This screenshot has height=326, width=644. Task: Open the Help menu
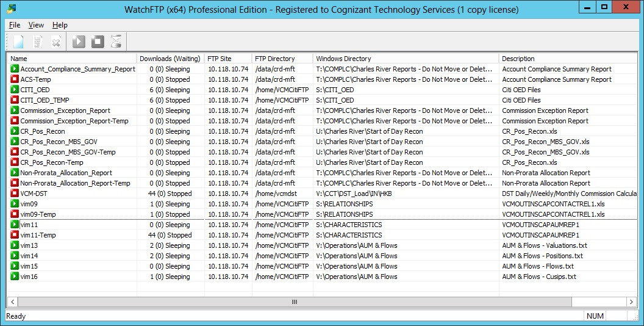[60, 25]
